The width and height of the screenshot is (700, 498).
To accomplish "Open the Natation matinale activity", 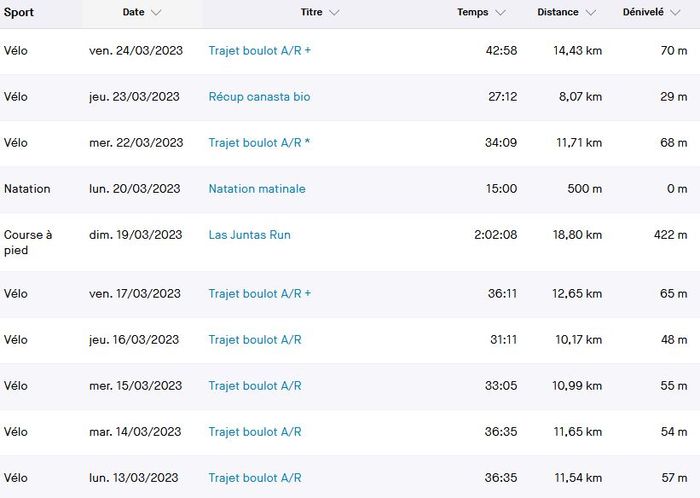I will [x=257, y=189].
